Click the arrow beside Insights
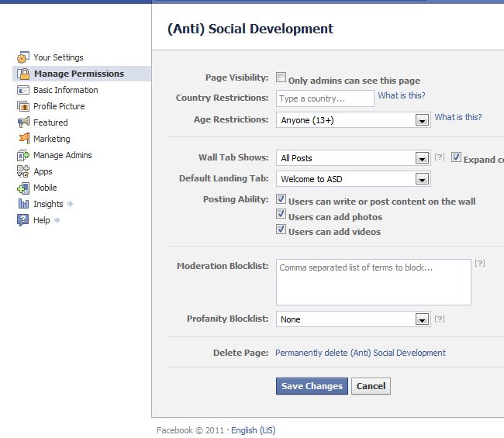 [x=70, y=204]
